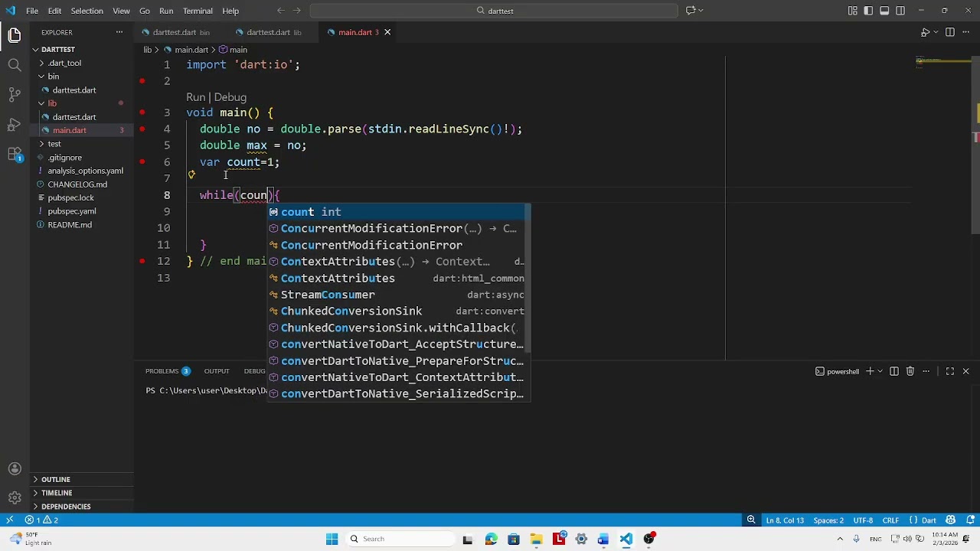Click the lightbulb code action icon

191,174
